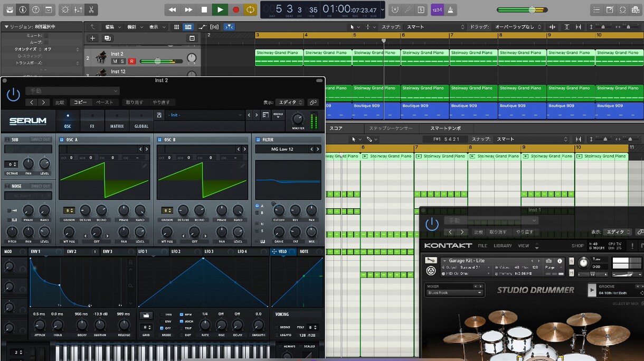Toggle the Inspector info icon
644x361 pixels.
23,10
